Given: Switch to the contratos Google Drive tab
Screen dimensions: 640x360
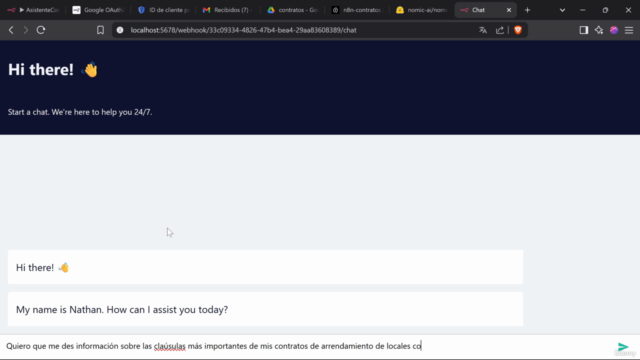Looking at the screenshot, I should point(293,10).
